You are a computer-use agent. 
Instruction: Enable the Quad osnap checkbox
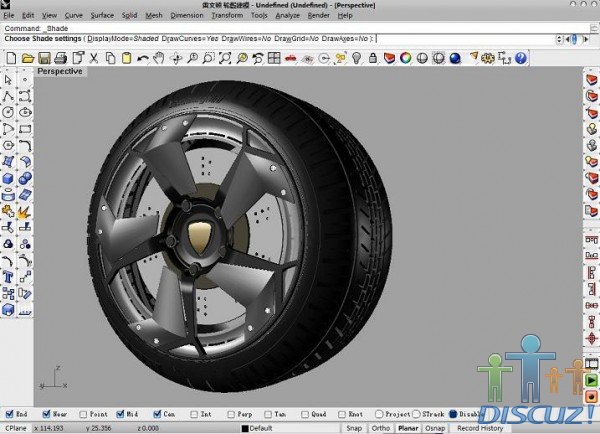tap(305, 414)
